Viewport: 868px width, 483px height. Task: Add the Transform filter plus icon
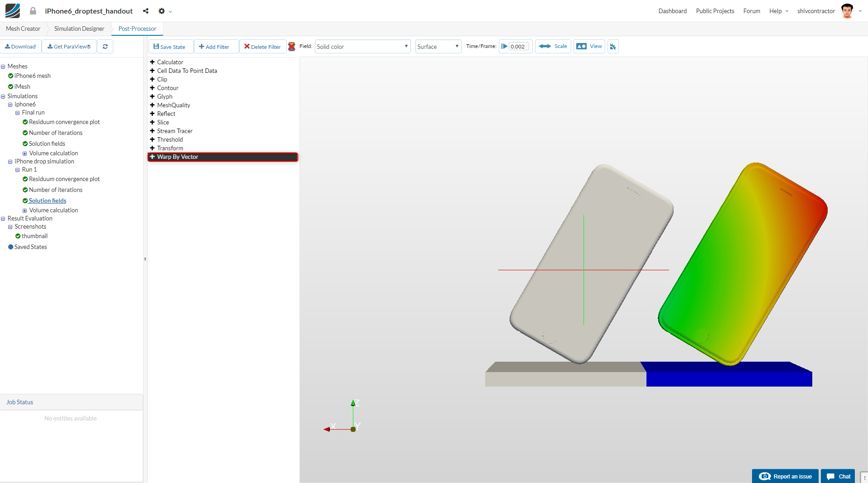pos(152,148)
